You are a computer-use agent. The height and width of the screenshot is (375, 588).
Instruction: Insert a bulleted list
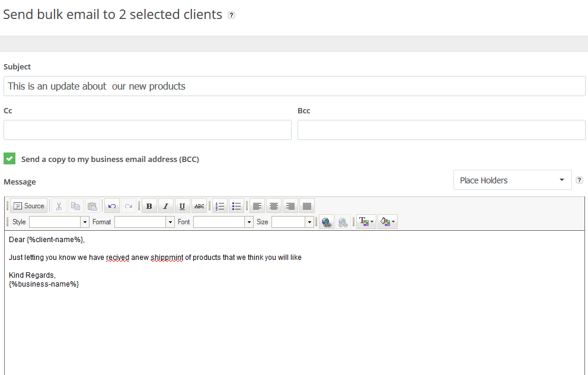click(237, 206)
